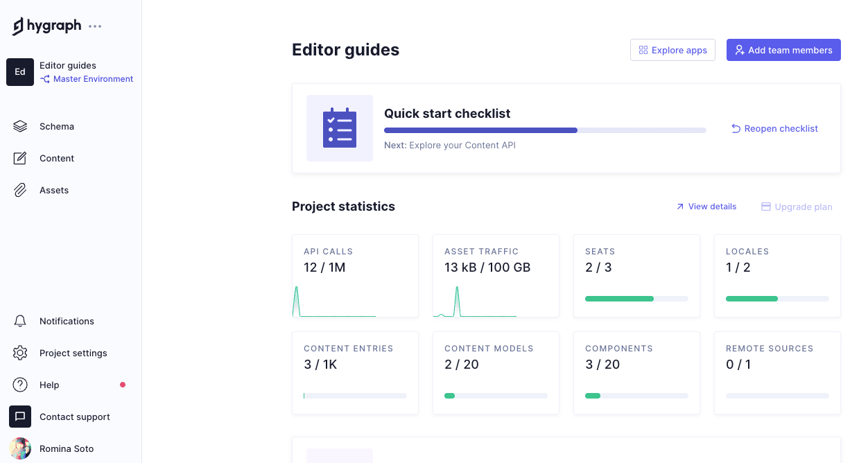
Task: Click the Content edit icon
Action: click(x=20, y=158)
